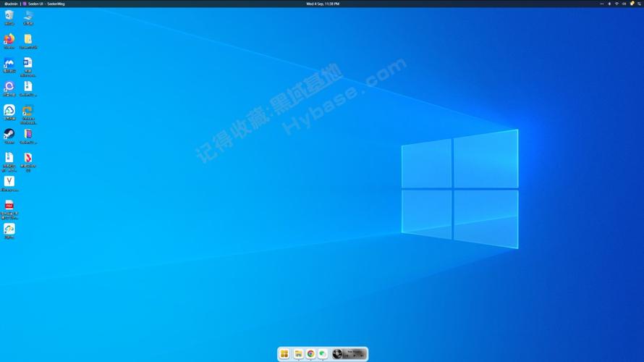Open the quick settings icon at top-right corner

pos(639,4)
